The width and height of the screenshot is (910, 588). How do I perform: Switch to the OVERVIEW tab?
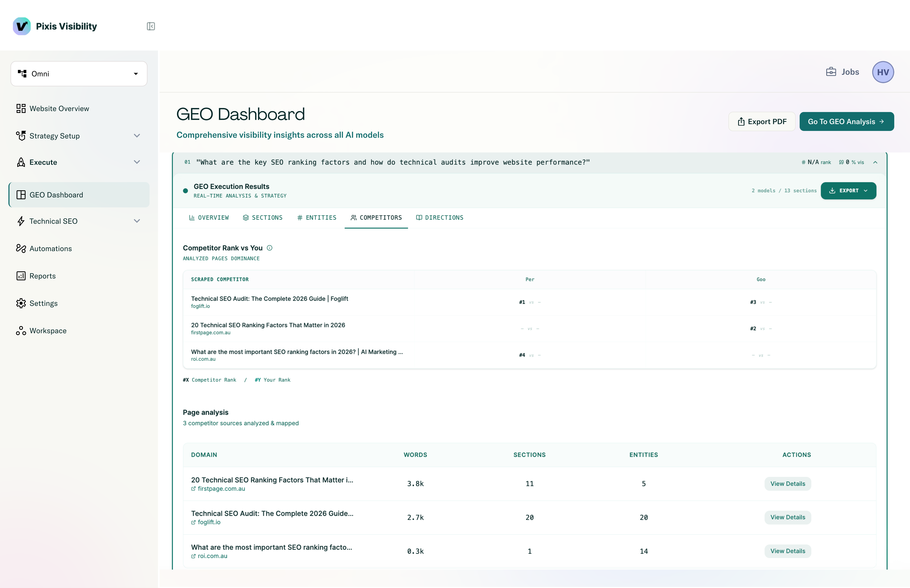point(209,218)
